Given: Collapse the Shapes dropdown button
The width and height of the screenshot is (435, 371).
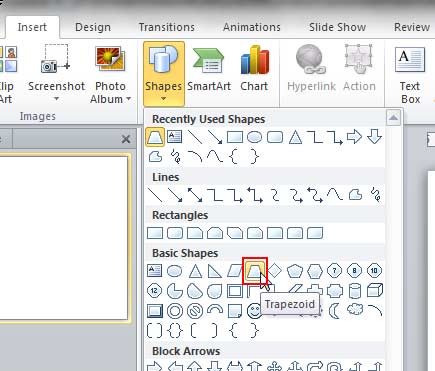Looking at the screenshot, I should [164, 74].
